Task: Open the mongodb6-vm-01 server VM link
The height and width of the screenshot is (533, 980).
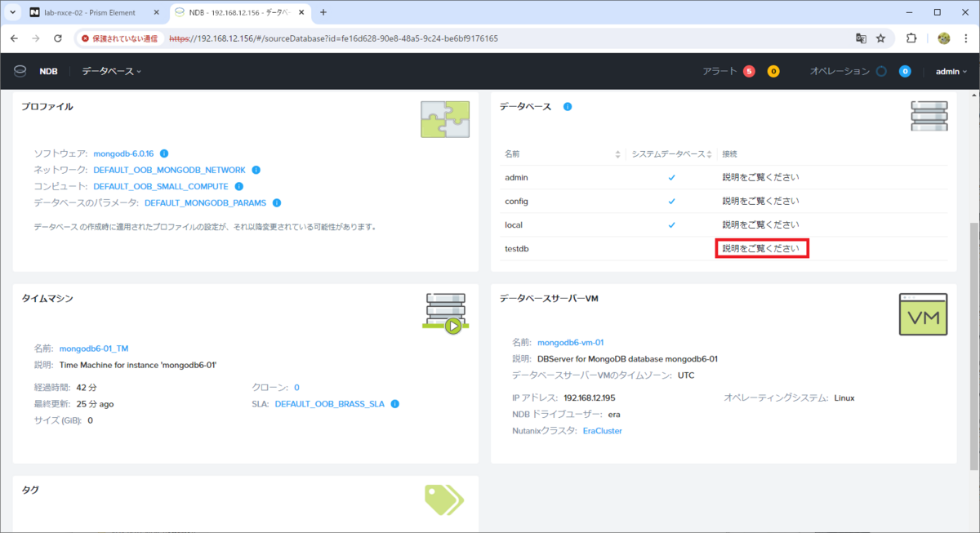Action: tap(570, 343)
